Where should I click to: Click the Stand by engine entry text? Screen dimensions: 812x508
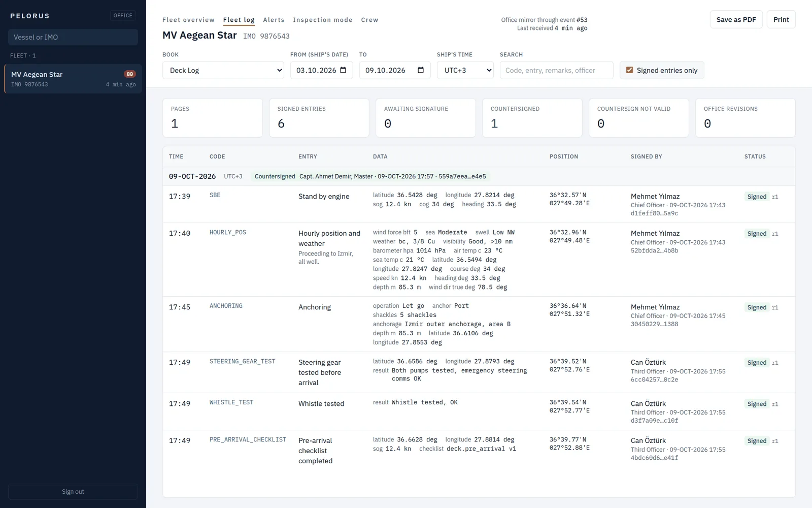pos(324,197)
